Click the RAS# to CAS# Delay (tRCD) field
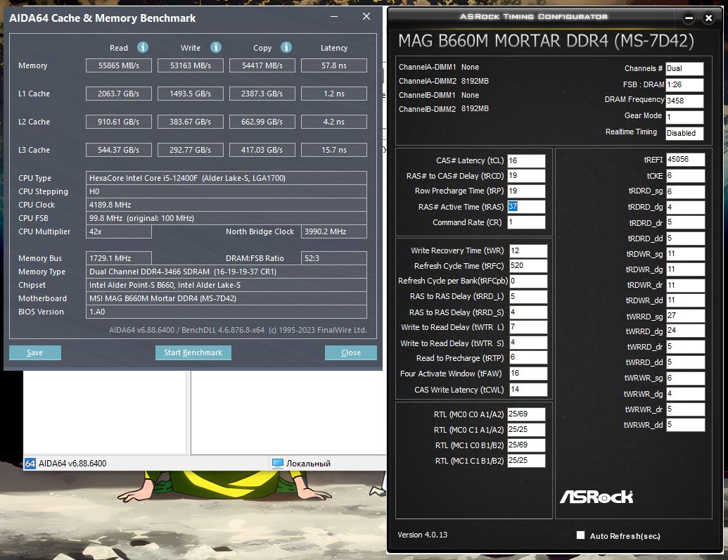The image size is (728, 560). (526, 176)
